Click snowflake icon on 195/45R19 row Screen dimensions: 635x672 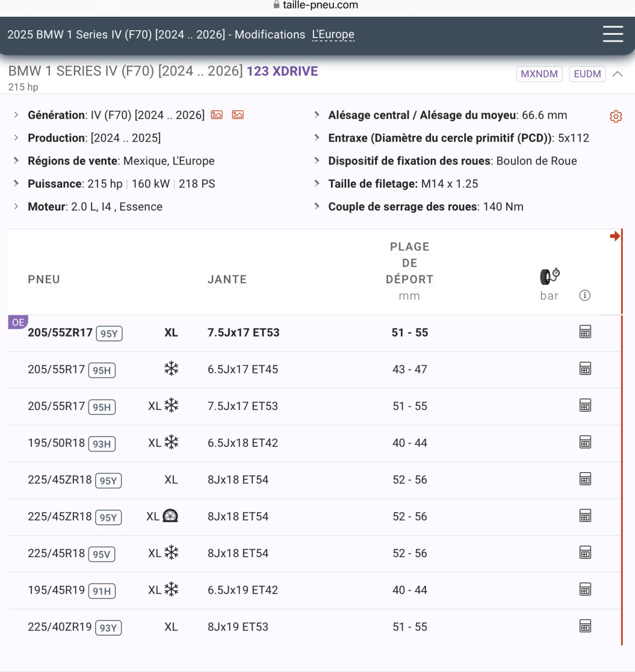click(171, 589)
